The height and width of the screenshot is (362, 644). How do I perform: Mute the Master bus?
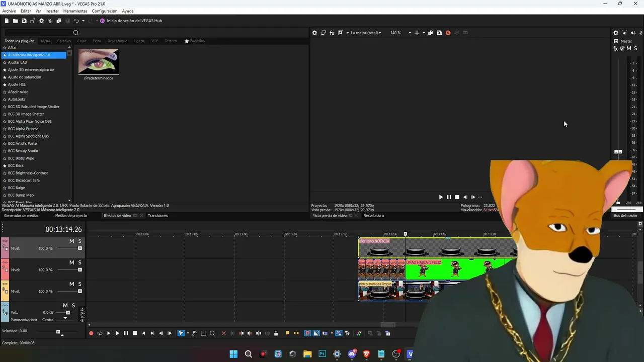pyautogui.click(x=629, y=49)
